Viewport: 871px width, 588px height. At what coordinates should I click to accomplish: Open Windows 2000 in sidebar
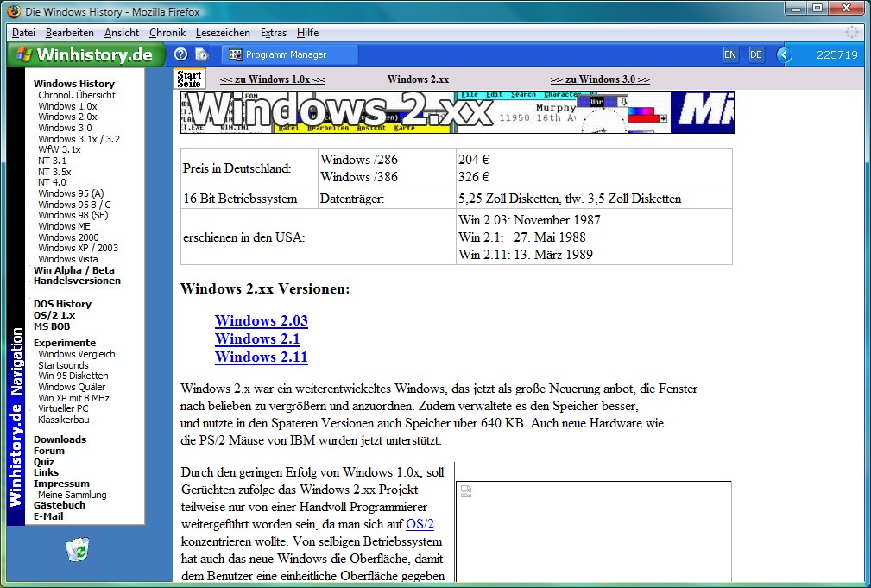[68, 237]
